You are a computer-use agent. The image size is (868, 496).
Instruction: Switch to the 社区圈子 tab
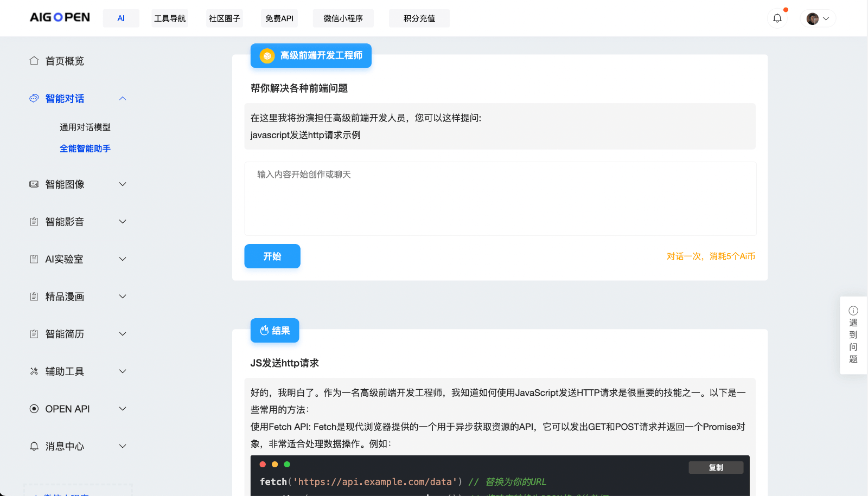click(x=224, y=18)
